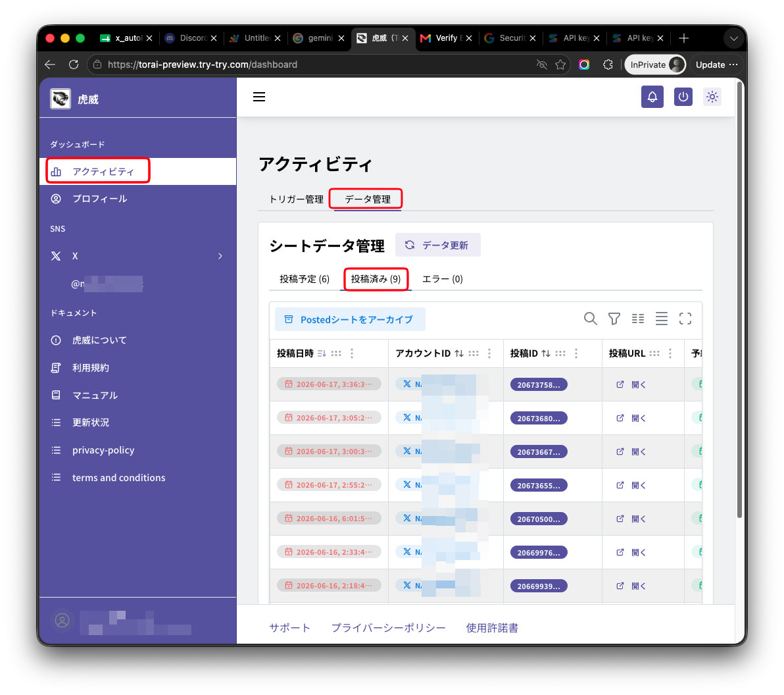
Task: Open URL for post 20673758
Action: point(631,384)
